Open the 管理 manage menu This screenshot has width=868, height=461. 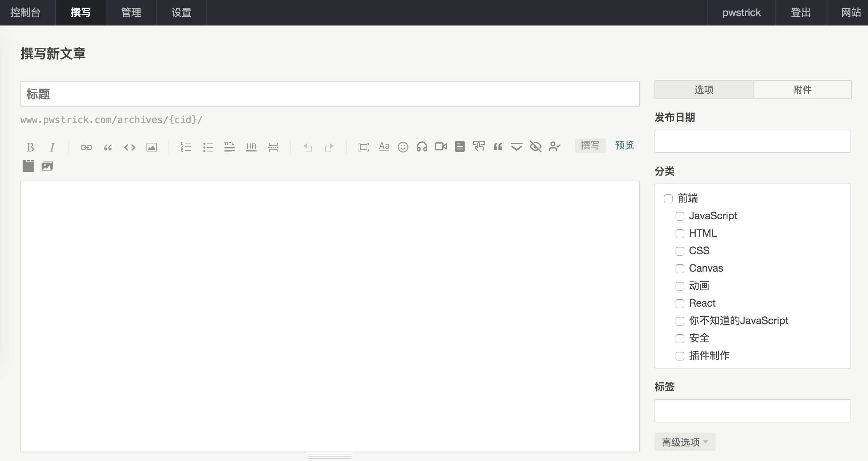[x=131, y=12]
